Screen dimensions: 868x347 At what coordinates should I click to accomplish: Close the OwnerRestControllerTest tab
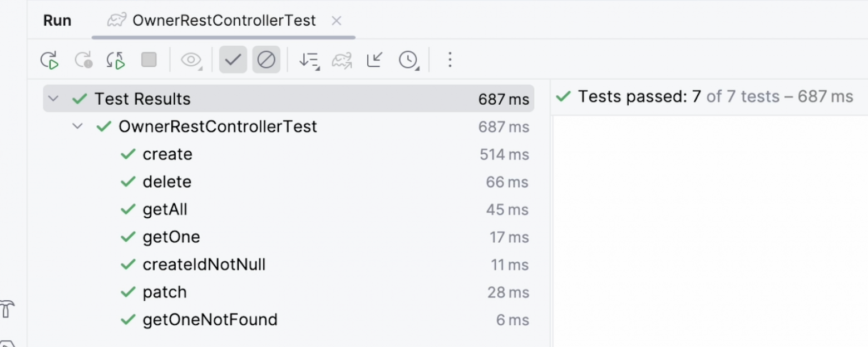coord(336,21)
